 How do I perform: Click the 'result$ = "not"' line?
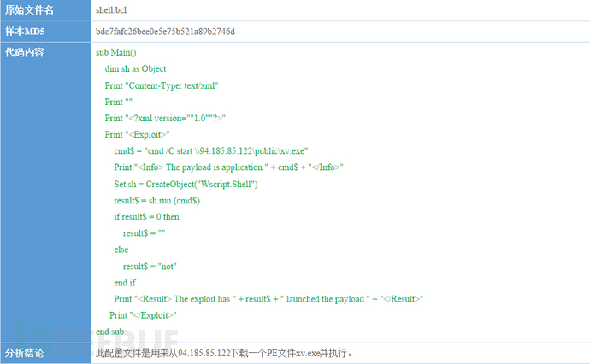coord(150,267)
